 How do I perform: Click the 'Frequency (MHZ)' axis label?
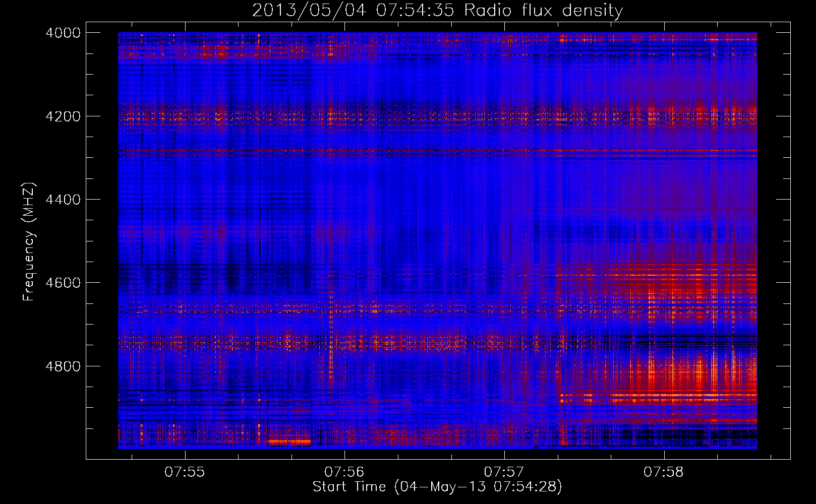click(x=29, y=242)
